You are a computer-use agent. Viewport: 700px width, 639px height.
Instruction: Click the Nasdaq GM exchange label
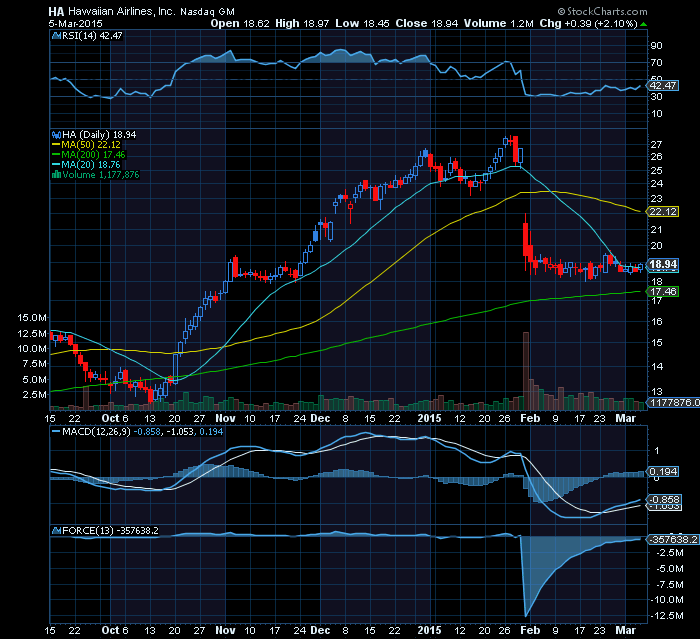click(x=207, y=12)
